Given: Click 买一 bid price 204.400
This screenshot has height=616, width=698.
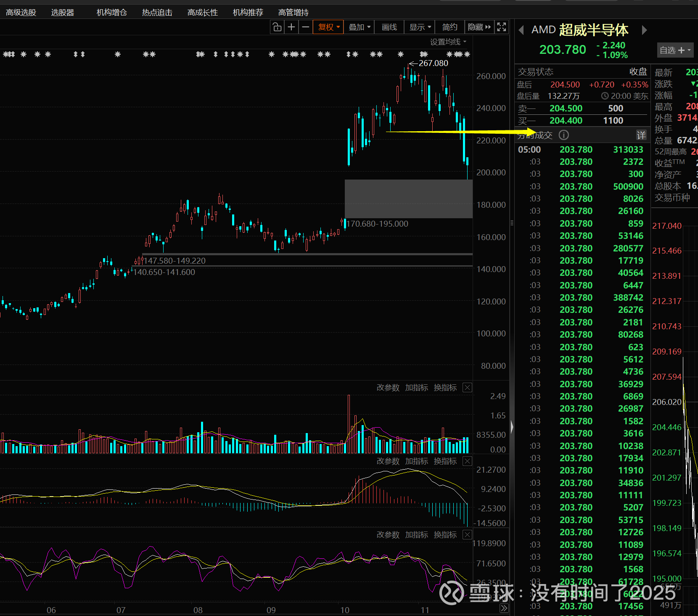Looking at the screenshot, I should coord(566,121).
